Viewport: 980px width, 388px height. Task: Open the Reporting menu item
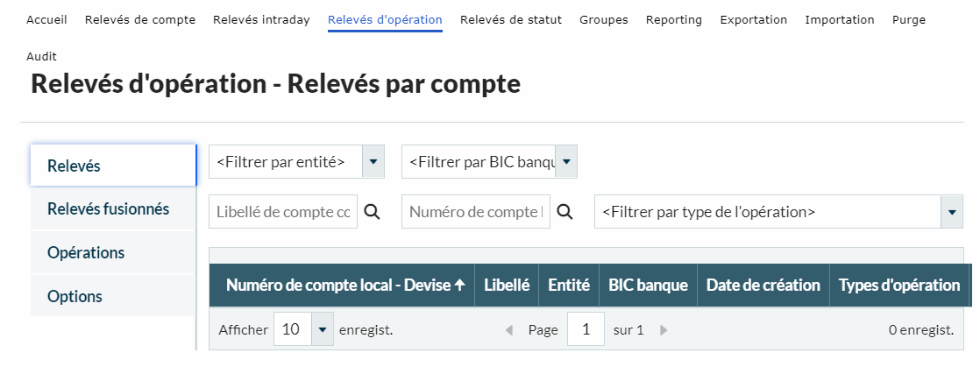pyautogui.click(x=673, y=20)
